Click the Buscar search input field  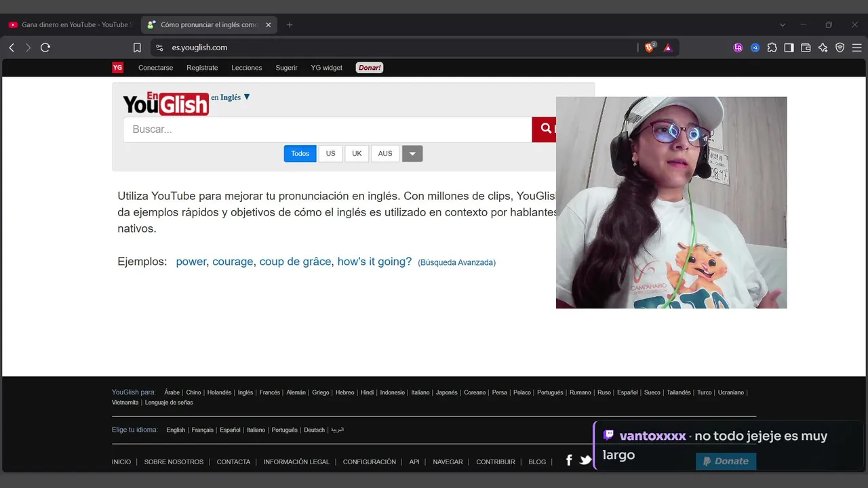(x=328, y=129)
